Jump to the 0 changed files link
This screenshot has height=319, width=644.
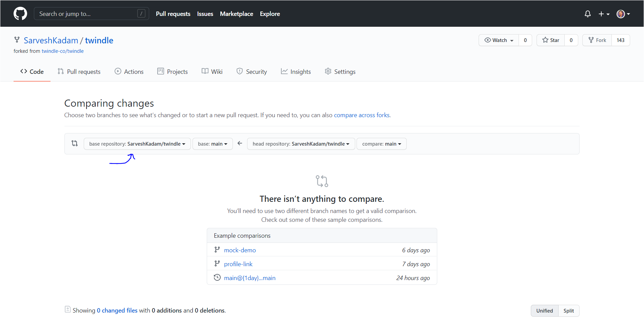tap(117, 311)
